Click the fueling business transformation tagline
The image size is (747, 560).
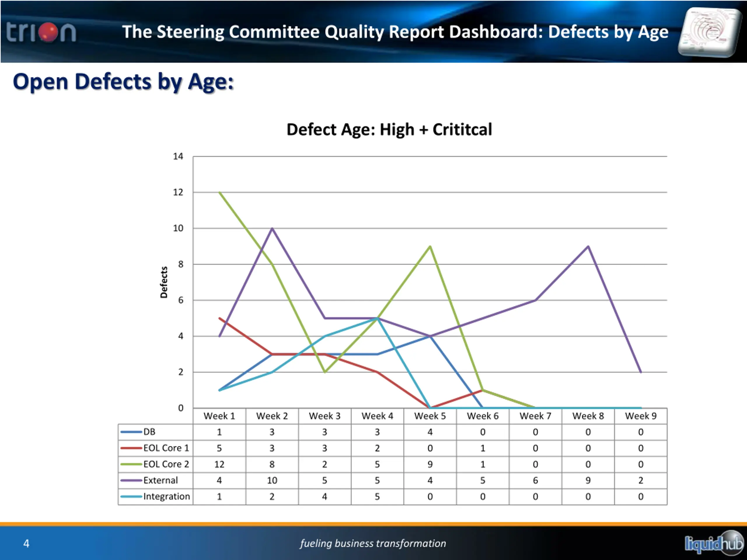[x=373, y=543]
